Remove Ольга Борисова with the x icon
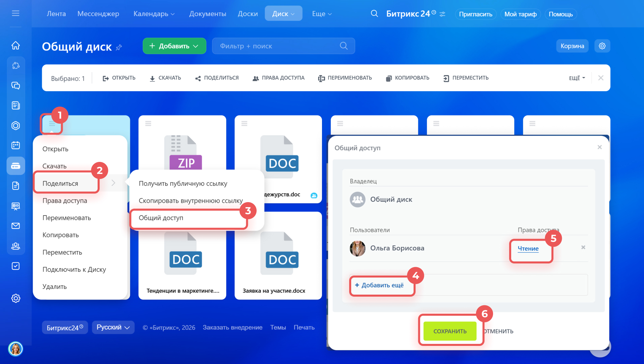Viewport: 644px width, 364px height. pyautogui.click(x=583, y=247)
